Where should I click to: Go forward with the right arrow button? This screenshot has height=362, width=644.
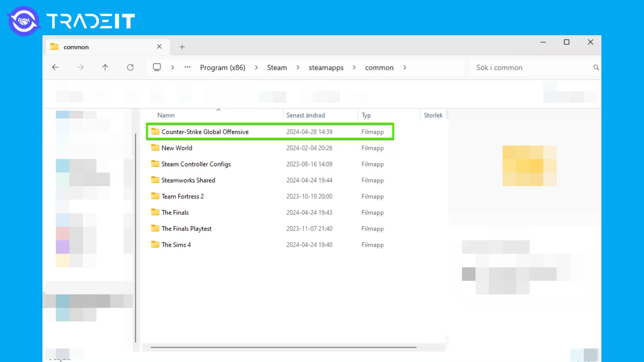point(80,67)
